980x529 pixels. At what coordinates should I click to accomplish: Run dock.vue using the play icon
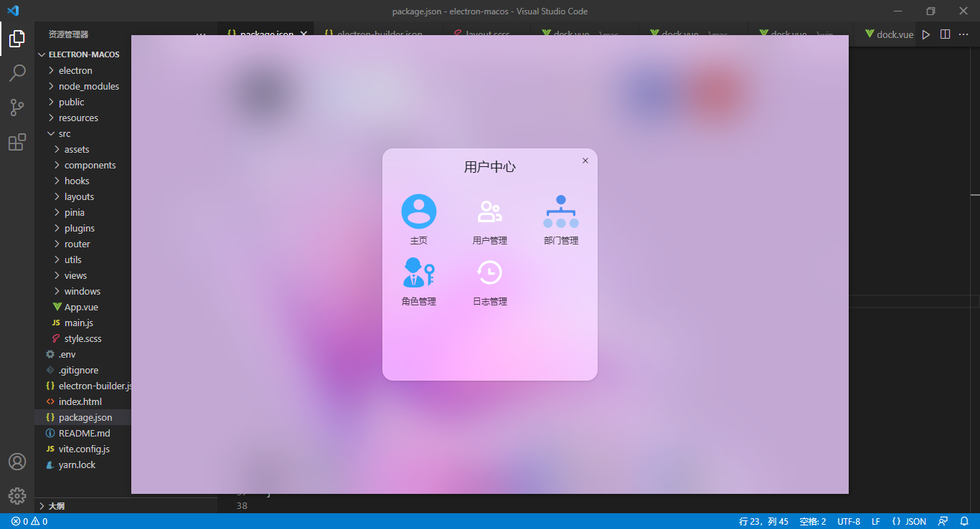pyautogui.click(x=925, y=34)
